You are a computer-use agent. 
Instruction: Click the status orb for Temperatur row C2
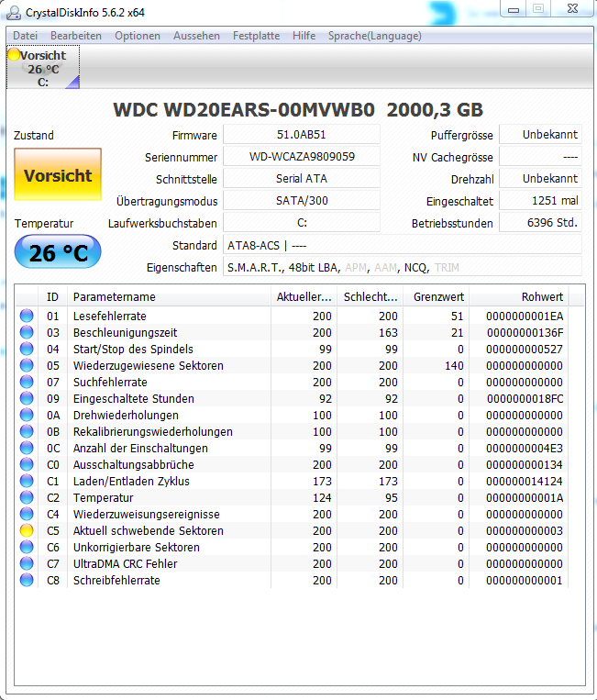coord(27,497)
